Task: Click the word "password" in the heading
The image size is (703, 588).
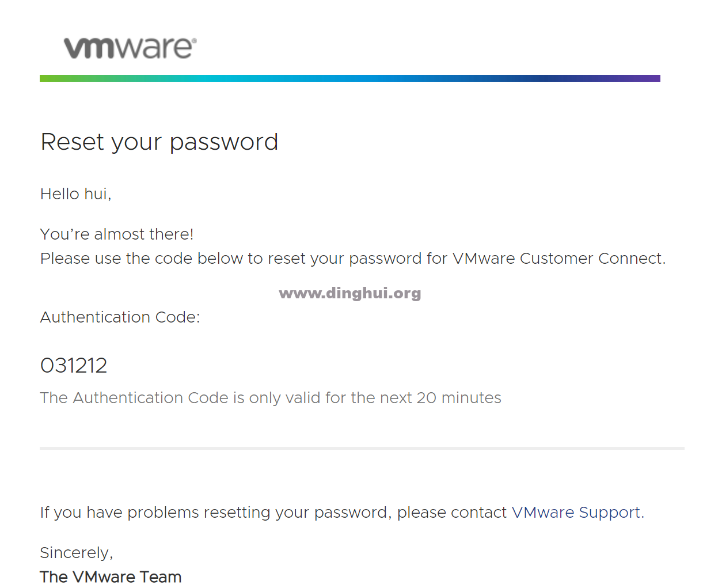Action: coord(223,142)
